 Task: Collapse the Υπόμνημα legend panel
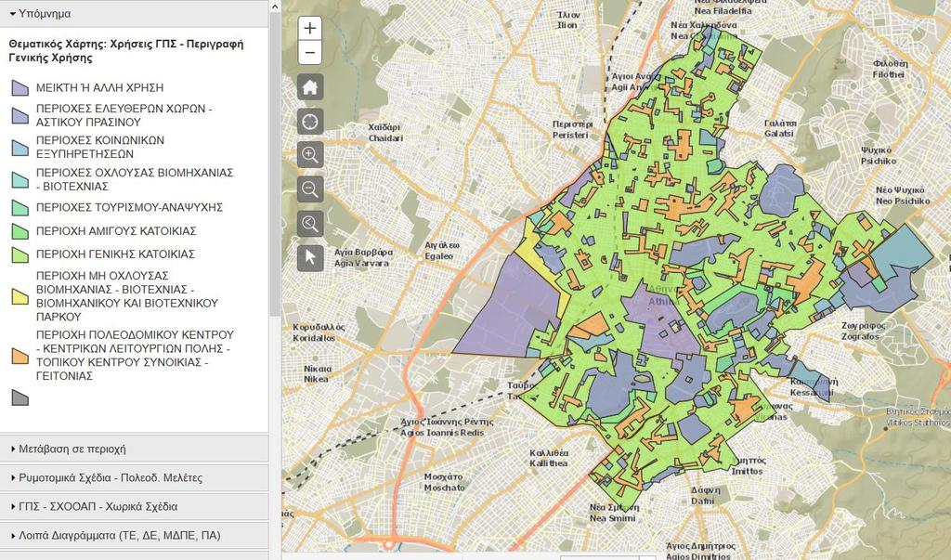pos(134,13)
